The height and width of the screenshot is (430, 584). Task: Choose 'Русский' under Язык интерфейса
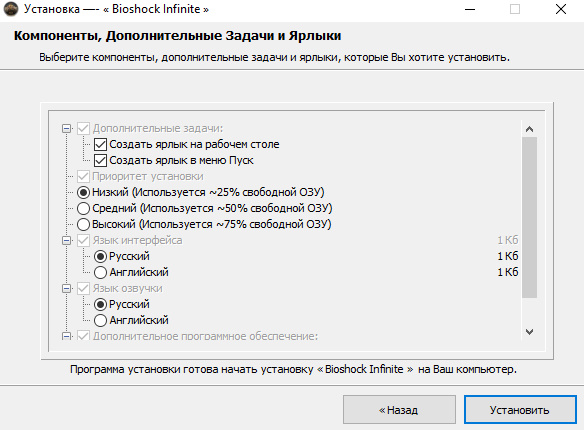pos(100,257)
